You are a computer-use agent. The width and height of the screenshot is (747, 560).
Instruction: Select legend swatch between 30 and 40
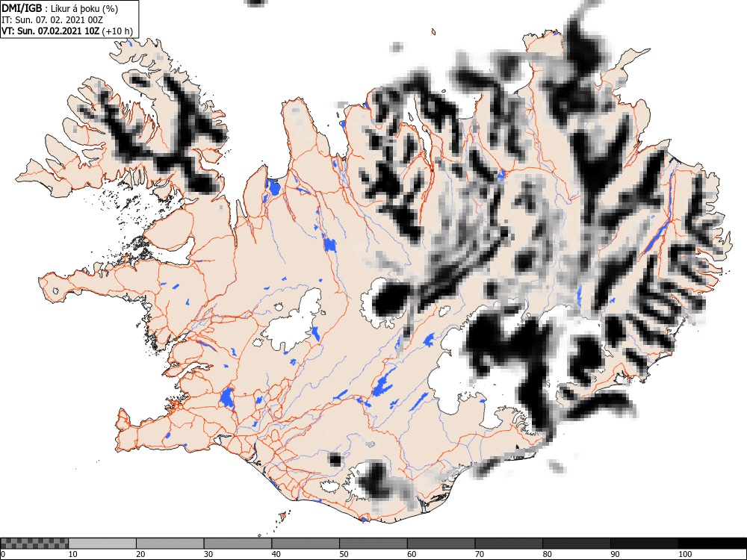pos(238,544)
